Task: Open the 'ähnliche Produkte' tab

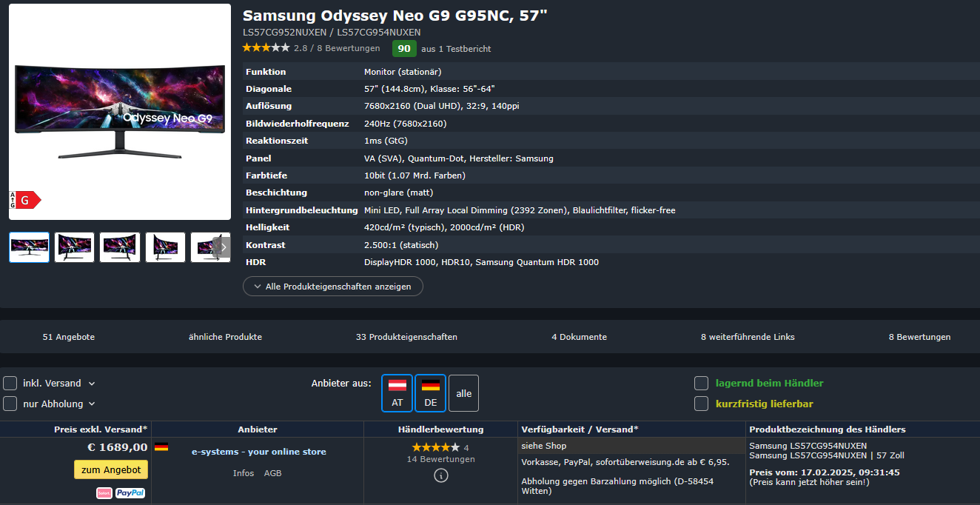Action: (x=225, y=337)
